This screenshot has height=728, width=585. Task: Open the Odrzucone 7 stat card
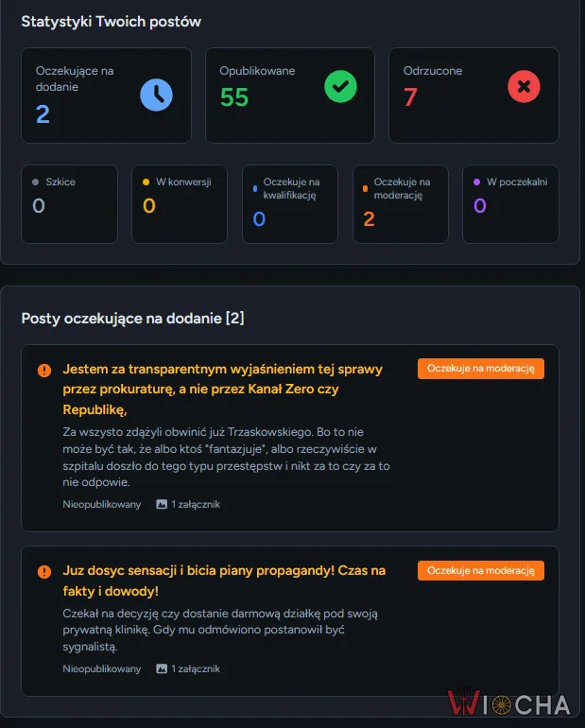[473, 95]
